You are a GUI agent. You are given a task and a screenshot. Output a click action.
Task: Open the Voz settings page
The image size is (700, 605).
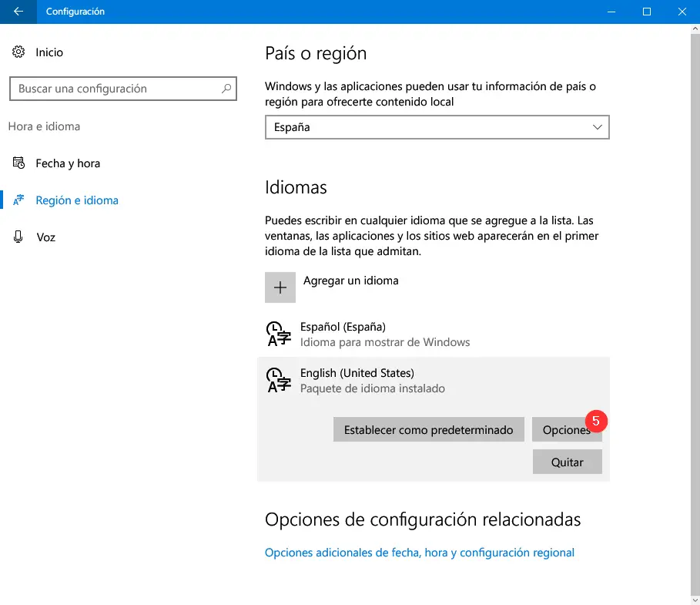(46, 237)
